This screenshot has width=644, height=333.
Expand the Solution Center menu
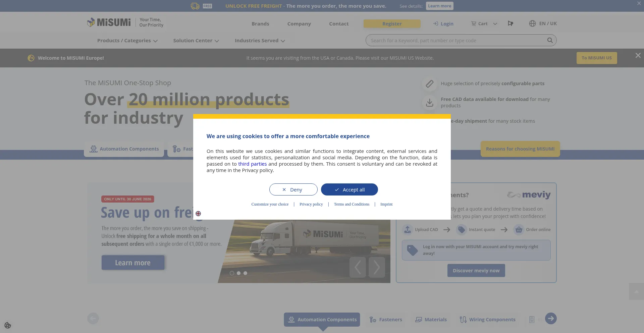[196, 41]
